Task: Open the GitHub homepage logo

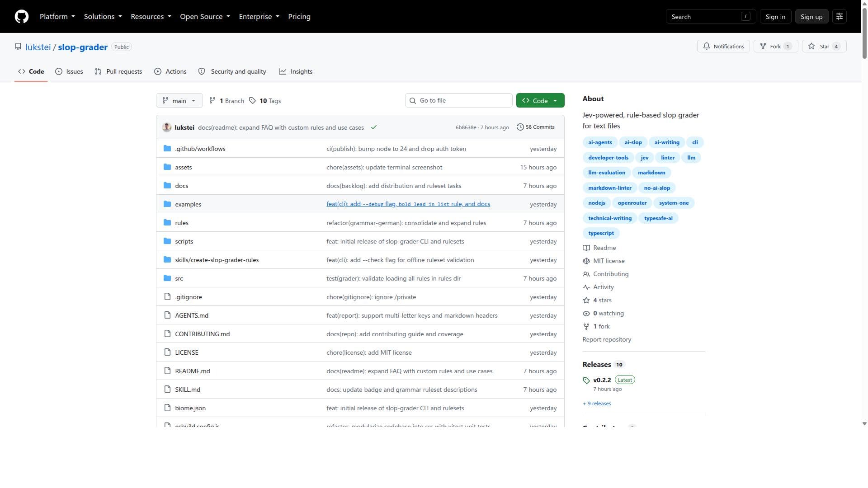Action: tap(22, 17)
